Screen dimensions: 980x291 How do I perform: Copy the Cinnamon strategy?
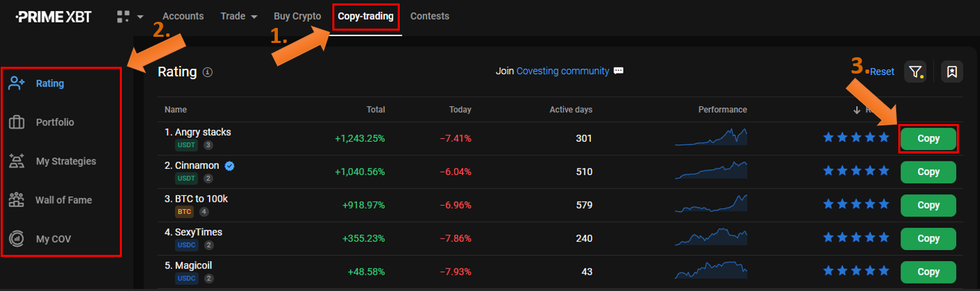click(928, 172)
